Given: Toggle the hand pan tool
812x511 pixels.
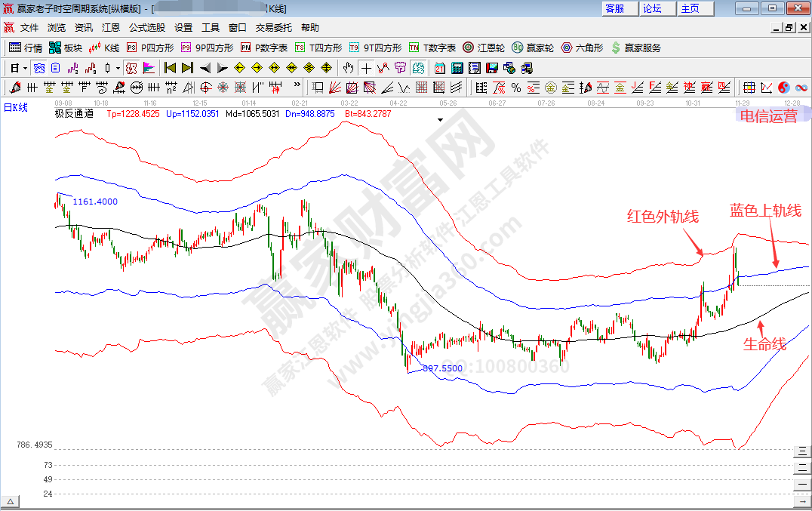Looking at the screenshot, I should pos(349,68).
